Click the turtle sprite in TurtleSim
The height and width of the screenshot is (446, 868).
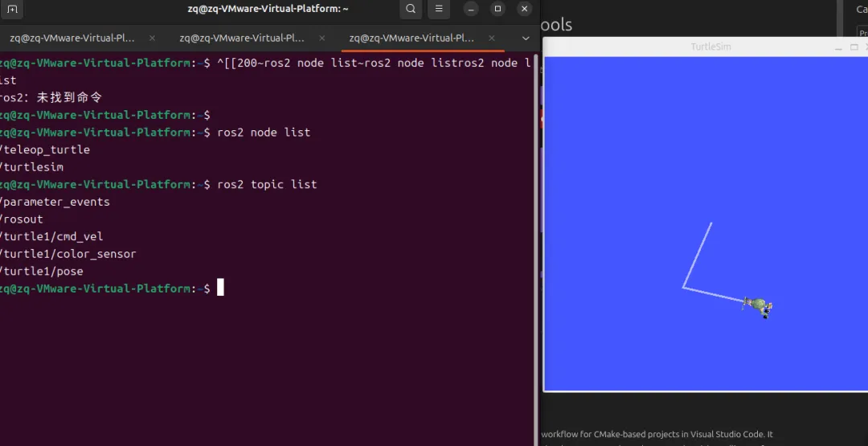click(x=759, y=306)
